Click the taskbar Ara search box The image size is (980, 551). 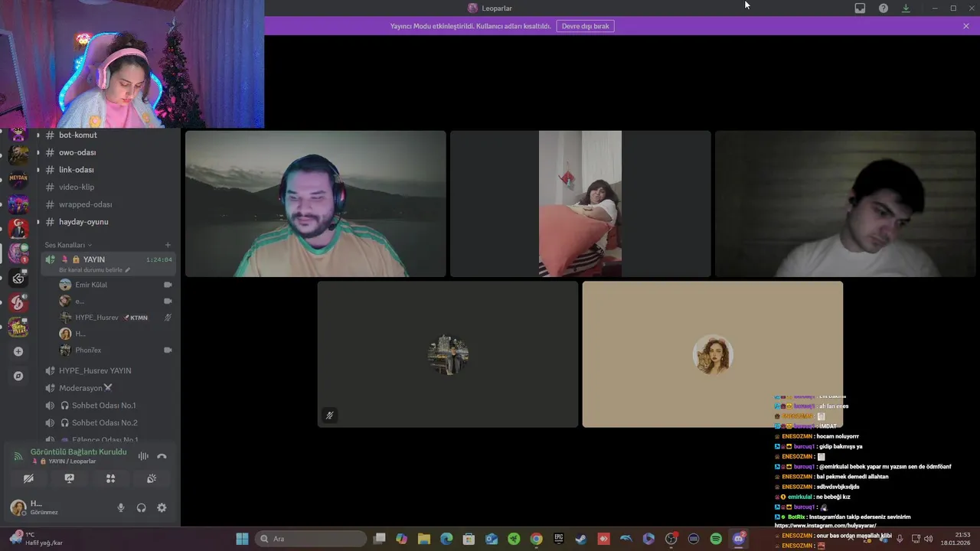tap(311, 539)
